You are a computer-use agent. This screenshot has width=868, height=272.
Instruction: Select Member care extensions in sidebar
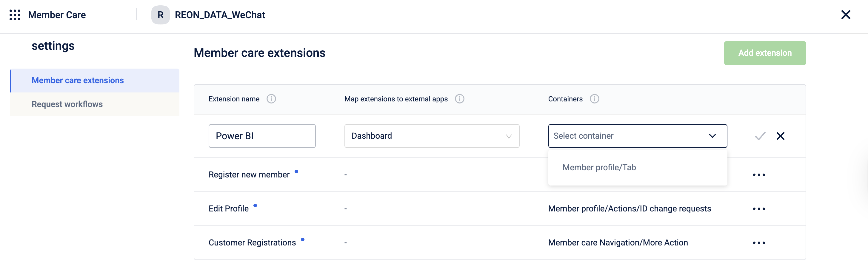pyautogui.click(x=78, y=81)
